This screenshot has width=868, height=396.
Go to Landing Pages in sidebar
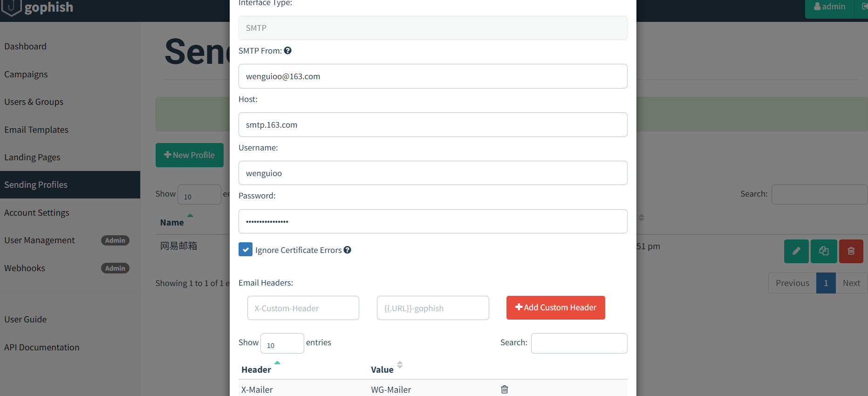pyautogui.click(x=32, y=157)
